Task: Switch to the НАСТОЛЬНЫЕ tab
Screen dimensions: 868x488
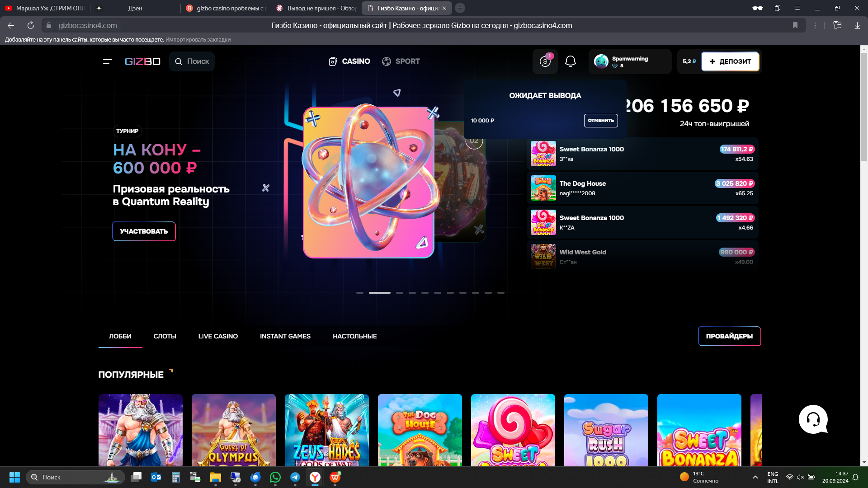Action: pos(355,336)
